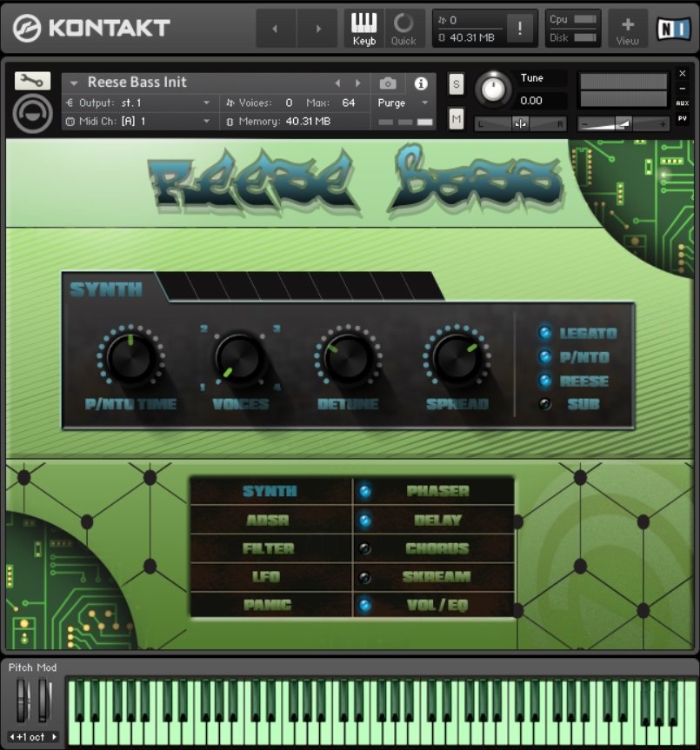Image resolution: width=700 pixels, height=750 pixels.
Task: Click the DETUNE knob
Action: (x=348, y=356)
